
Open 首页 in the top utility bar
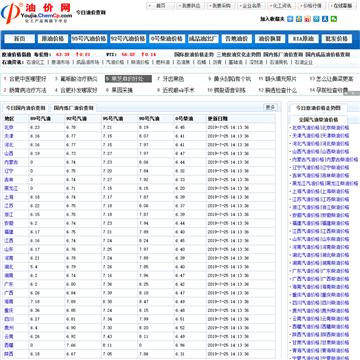click(160, 6)
